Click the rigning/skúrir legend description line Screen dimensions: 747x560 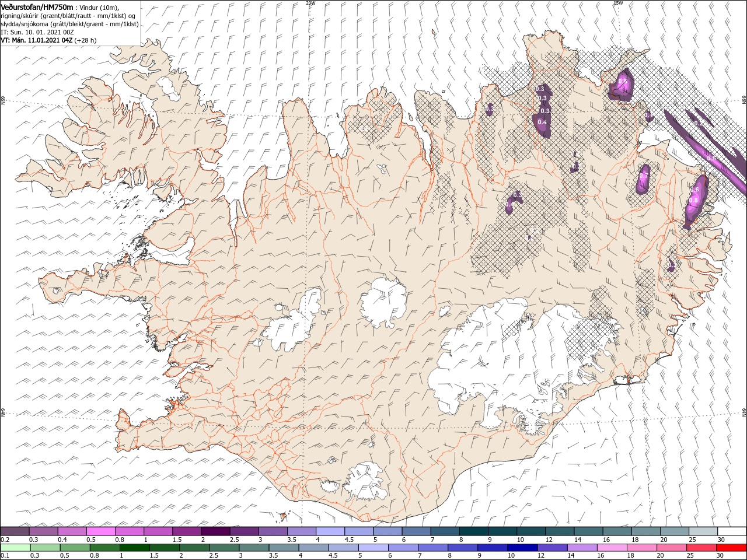click(68, 16)
